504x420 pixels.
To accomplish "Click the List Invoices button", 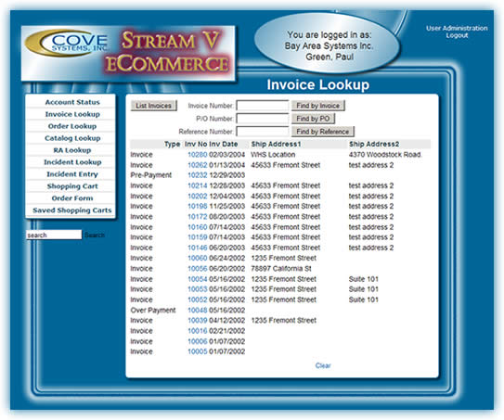I will (154, 106).
